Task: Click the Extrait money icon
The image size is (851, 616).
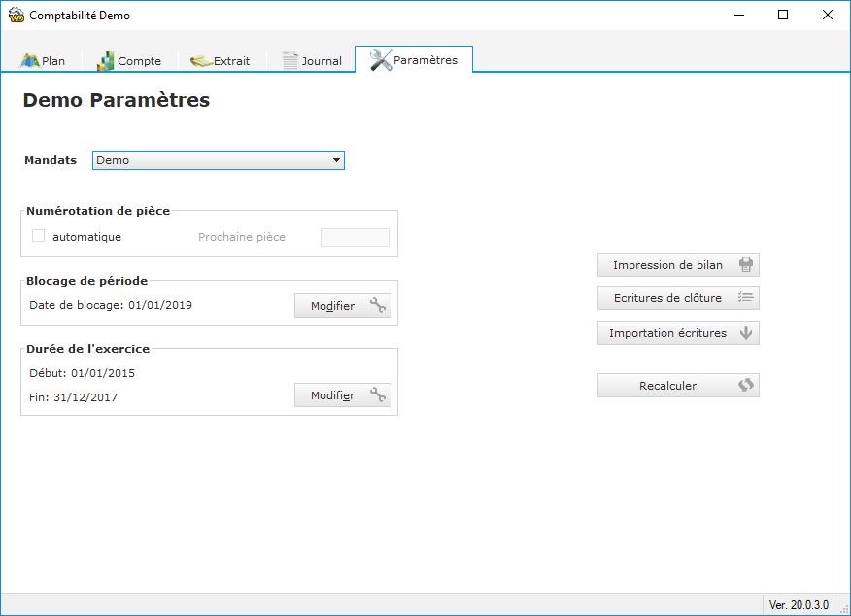Action: tap(201, 61)
